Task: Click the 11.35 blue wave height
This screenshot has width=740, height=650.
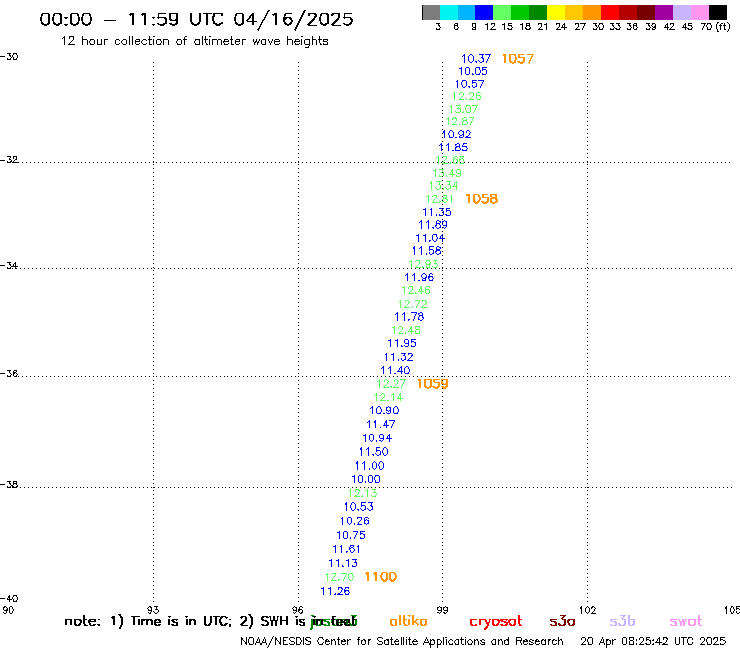Action: coord(437,212)
